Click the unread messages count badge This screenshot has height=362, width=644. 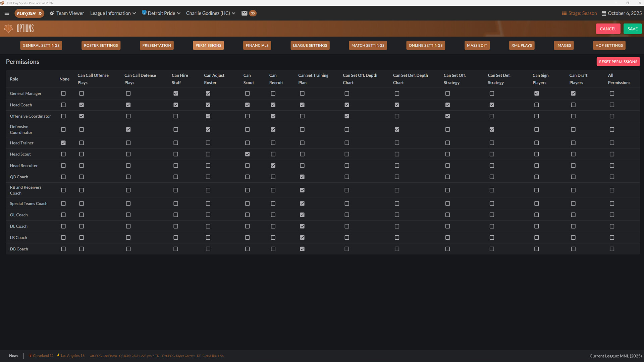253,13
